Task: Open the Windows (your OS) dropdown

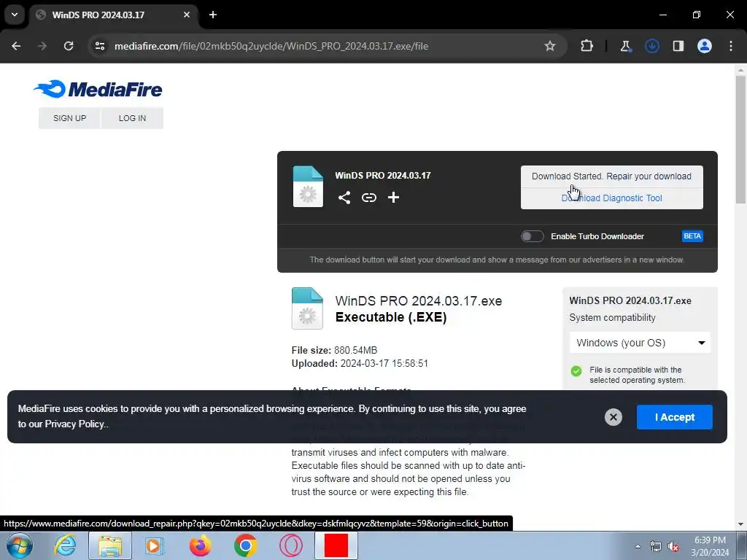Action: pyautogui.click(x=640, y=343)
